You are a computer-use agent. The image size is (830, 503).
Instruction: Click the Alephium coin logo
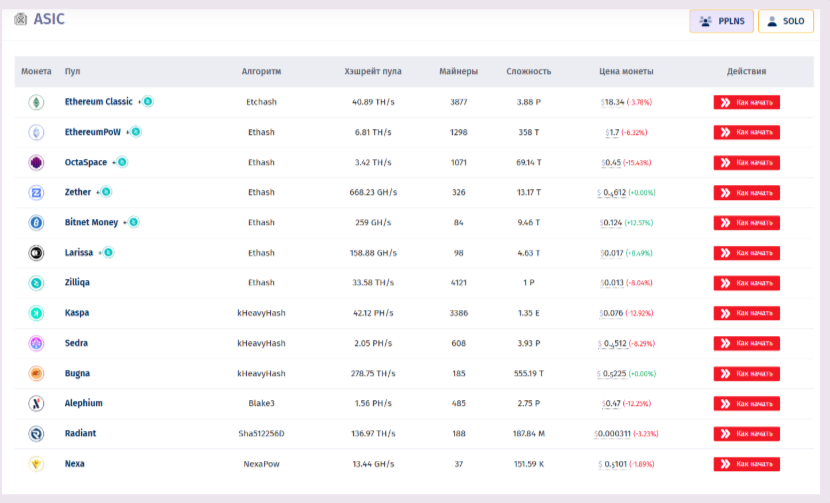pos(36,403)
